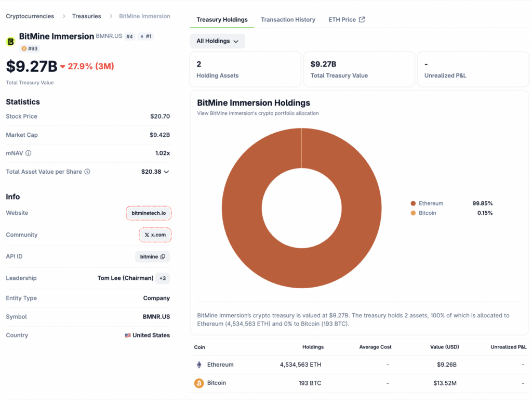Click the red down-trend arrow icon
This screenshot has height=400, width=532.
pyautogui.click(x=62, y=67)
